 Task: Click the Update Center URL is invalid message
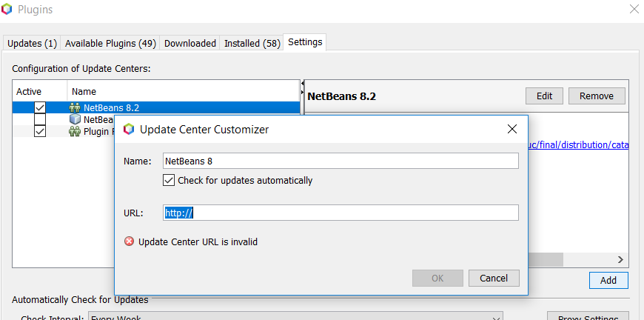pos(198,242)
